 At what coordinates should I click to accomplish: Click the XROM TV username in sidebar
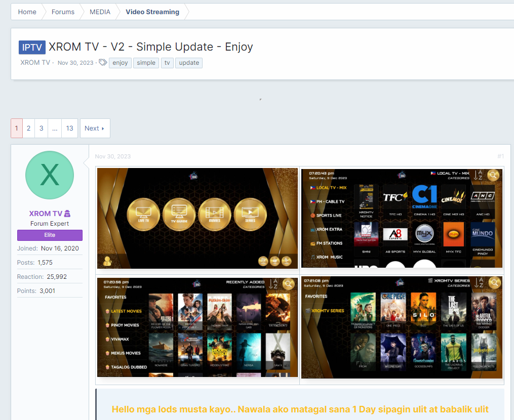coord(46,214)
